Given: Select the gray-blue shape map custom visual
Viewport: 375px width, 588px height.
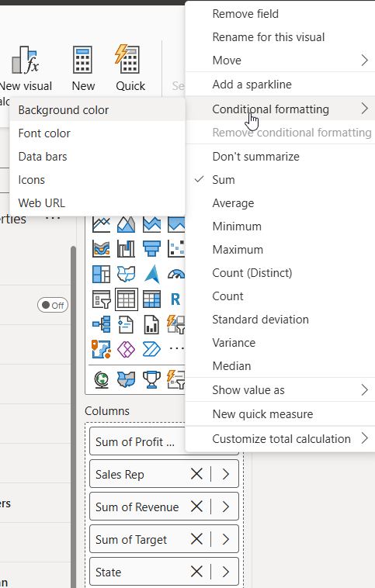Looking at the screenshot, I should pos(126,379).
